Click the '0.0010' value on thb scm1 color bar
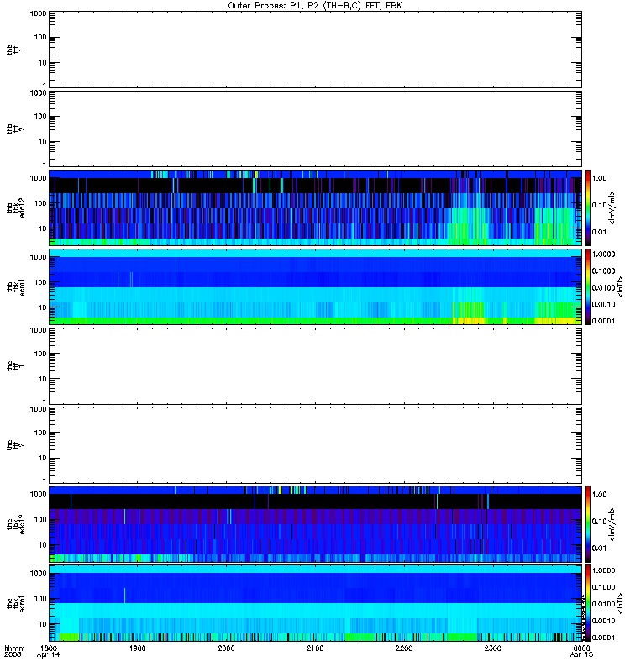This screenshot has width=630, height=672. (603, 304)
